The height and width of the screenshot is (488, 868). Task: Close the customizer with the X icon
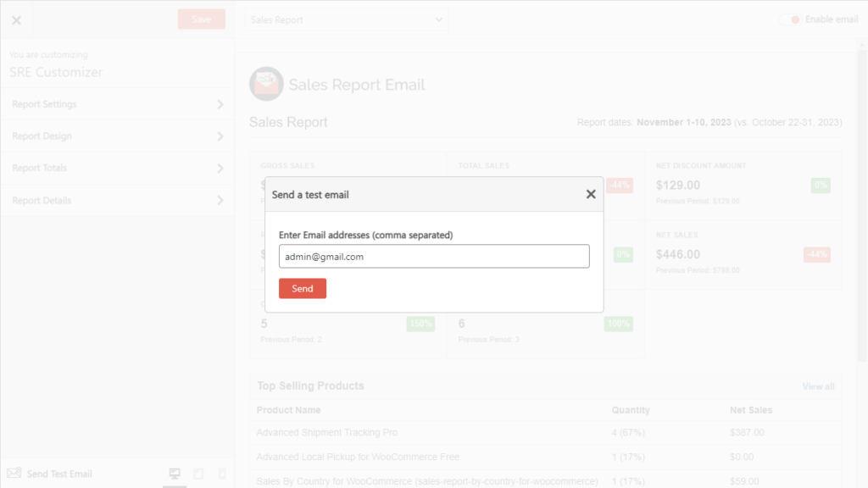point(16,20)
